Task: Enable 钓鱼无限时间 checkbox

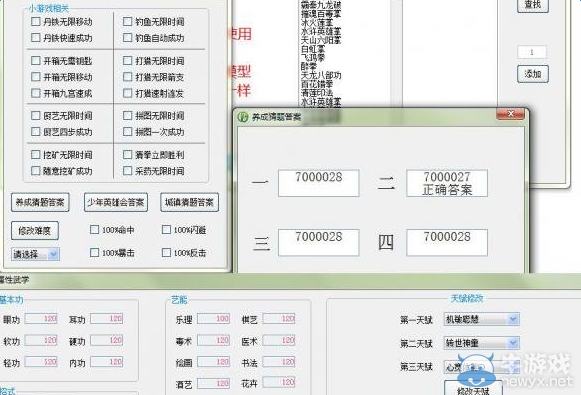Action: pyautogui.click(x=127, y=21)
